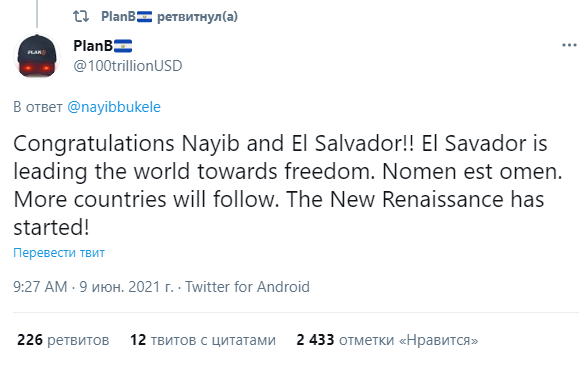Viewport: 588px width, 365px height.
Task: Click the tweet text starting with Congratulations
Action: coord(288,185)
